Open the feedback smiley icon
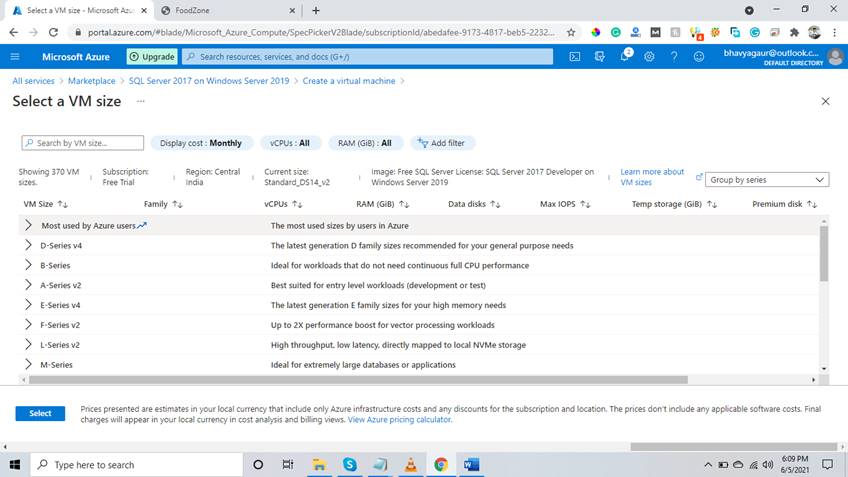Screen dimensions: 848x477 [699, 56]
